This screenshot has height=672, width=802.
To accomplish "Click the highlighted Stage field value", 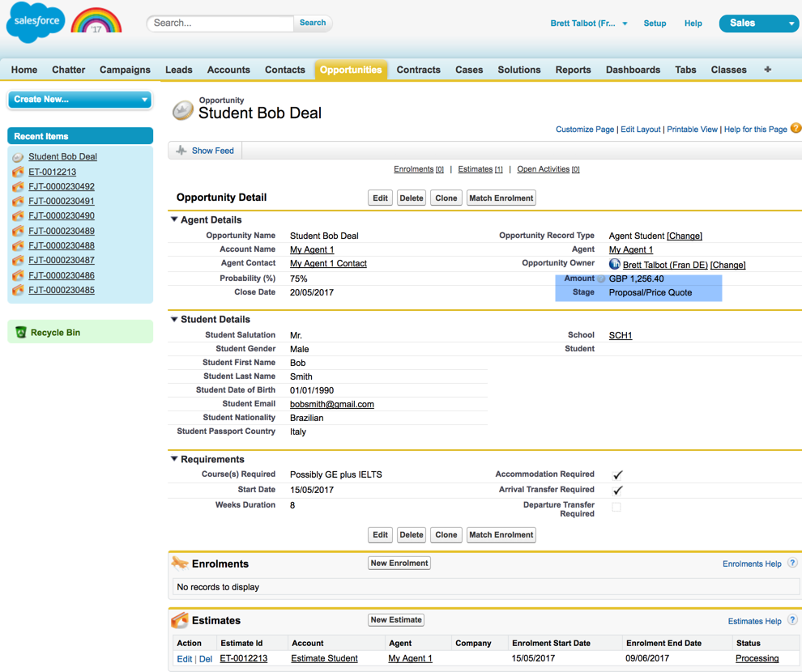I will 650,292.
